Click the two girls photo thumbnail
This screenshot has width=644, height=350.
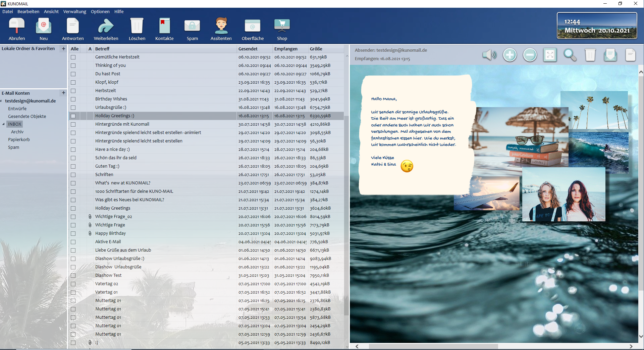(x=563, y=194)
